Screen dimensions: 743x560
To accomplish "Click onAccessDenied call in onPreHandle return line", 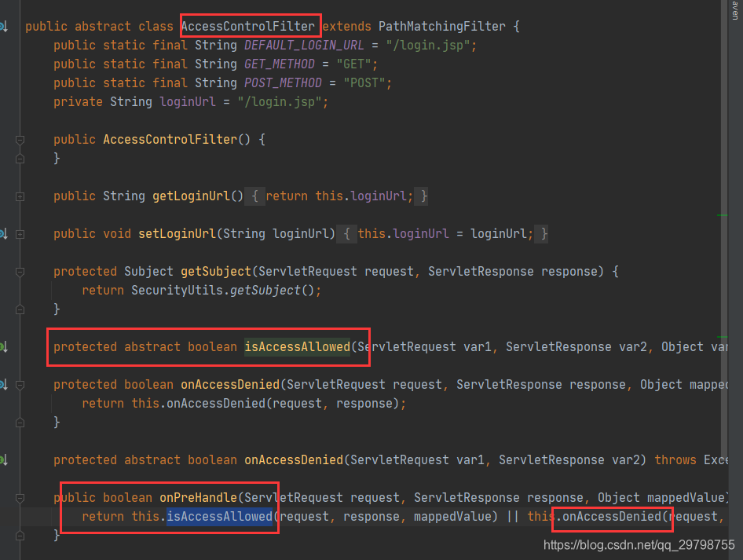I will [612, 517].
